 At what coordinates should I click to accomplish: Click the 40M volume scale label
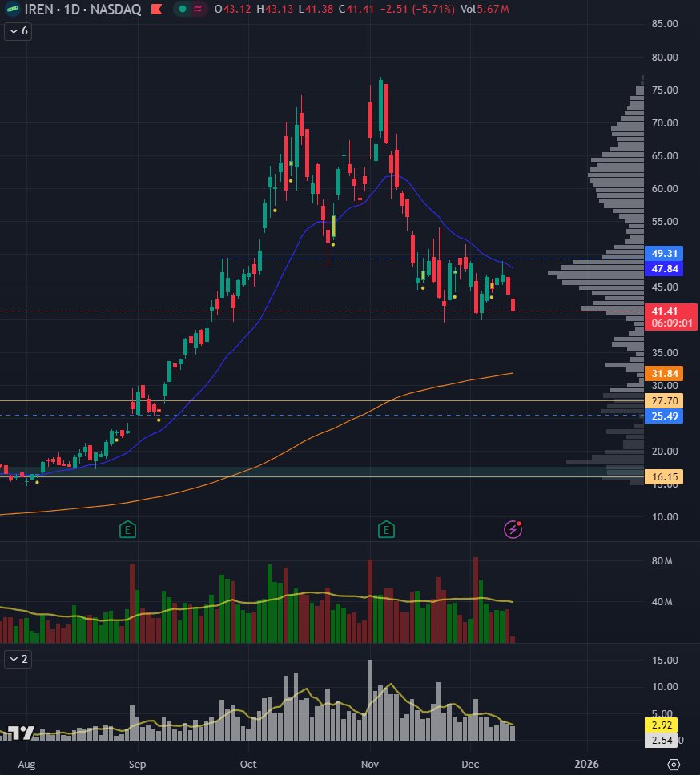click(662, 602)
